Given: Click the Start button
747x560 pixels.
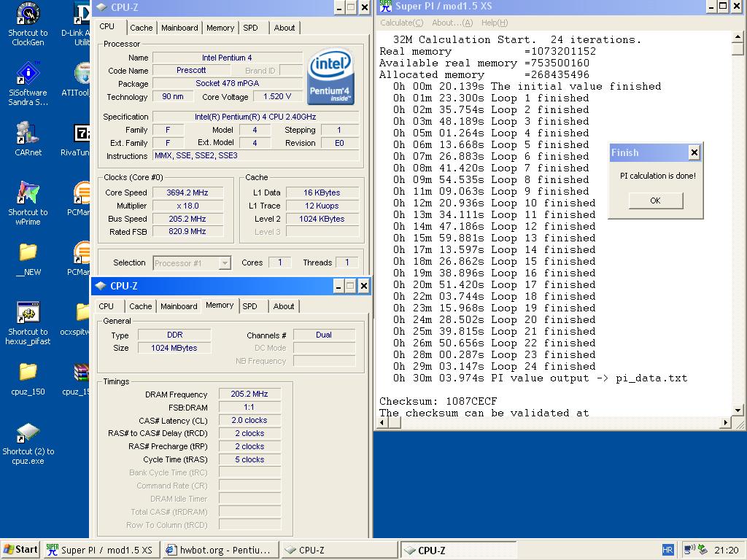Looking at the screenshot, I should click(20, 550).
